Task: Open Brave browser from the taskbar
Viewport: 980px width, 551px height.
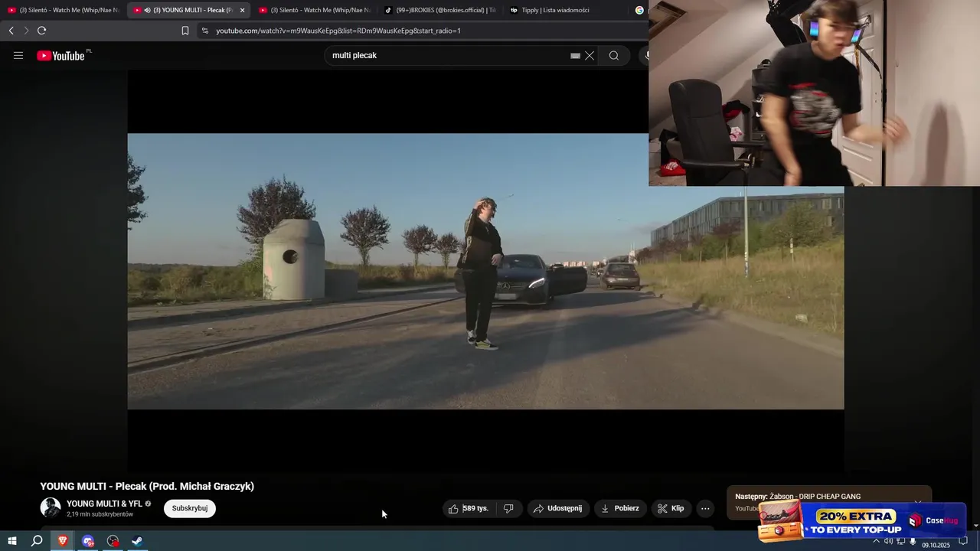Action: [63, 541]
